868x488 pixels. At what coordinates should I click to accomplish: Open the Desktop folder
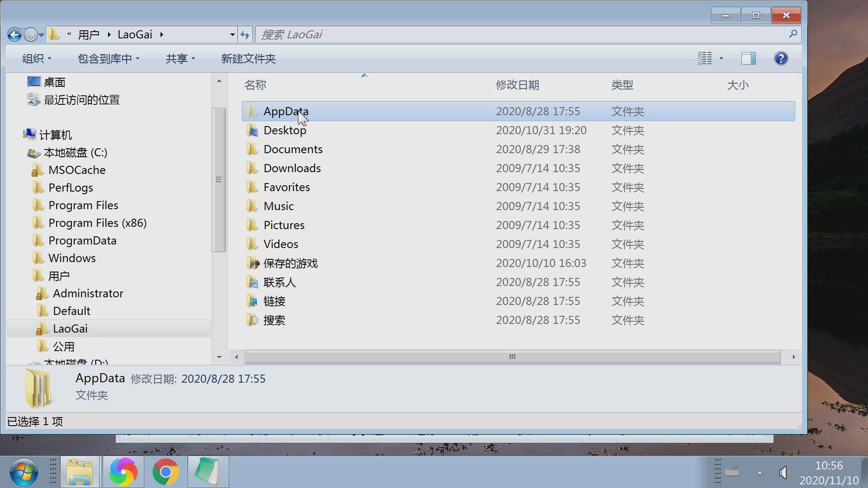(x=285, y=130)
